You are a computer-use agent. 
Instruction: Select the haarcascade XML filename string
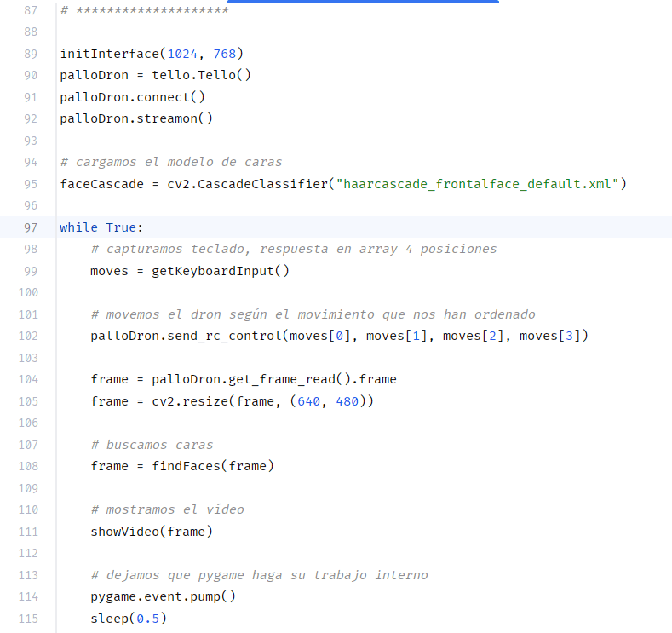tap(478, 184)
